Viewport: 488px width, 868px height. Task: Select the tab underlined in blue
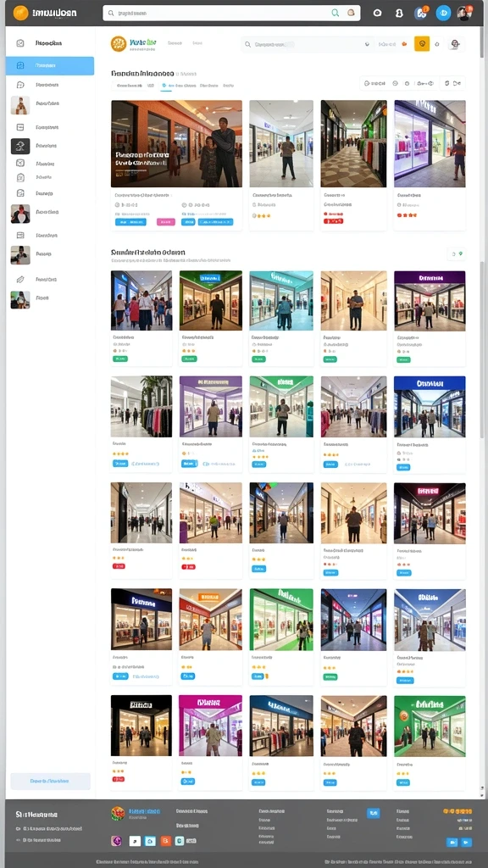[180, 86]
